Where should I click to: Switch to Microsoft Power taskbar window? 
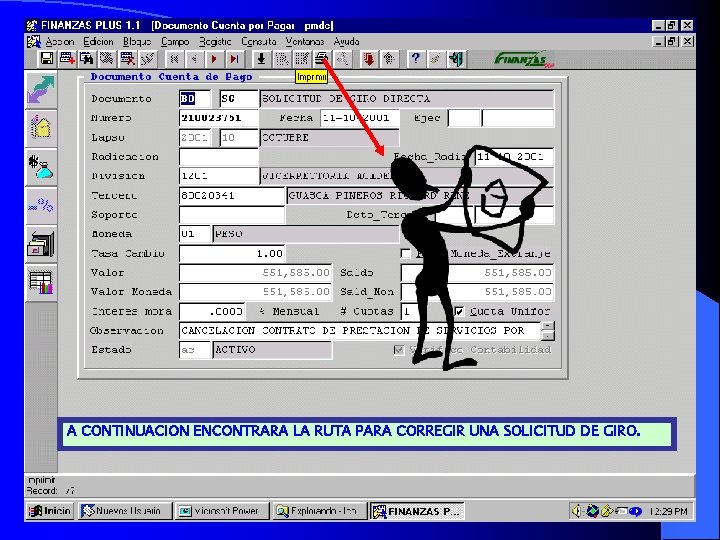pos(222,511)
